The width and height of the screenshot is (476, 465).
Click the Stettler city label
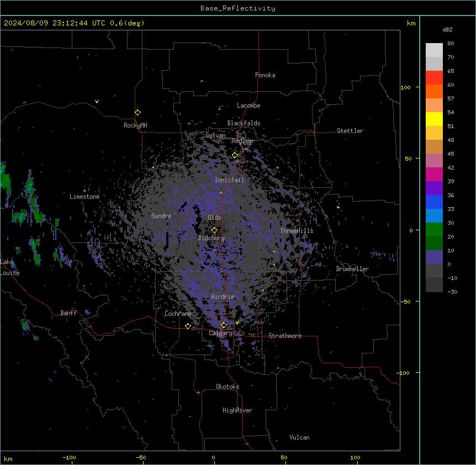(x=350, y=131)
